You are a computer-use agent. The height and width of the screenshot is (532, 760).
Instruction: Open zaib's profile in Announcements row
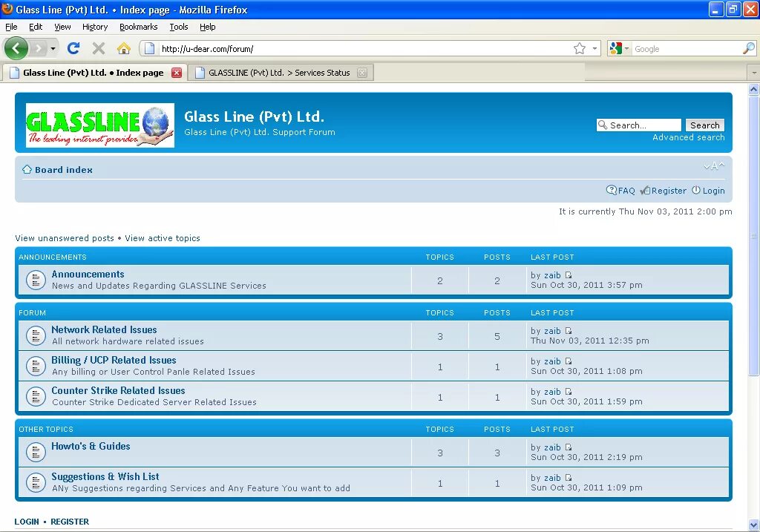click(x=552, y=275)
